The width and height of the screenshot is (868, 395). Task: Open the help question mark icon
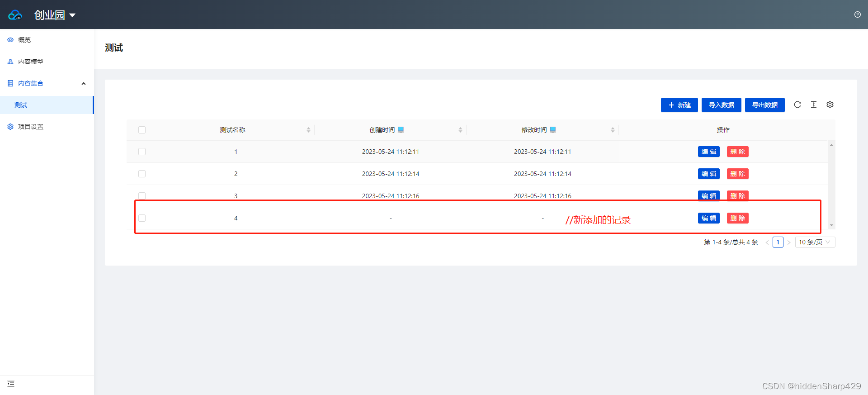(857, 14)
